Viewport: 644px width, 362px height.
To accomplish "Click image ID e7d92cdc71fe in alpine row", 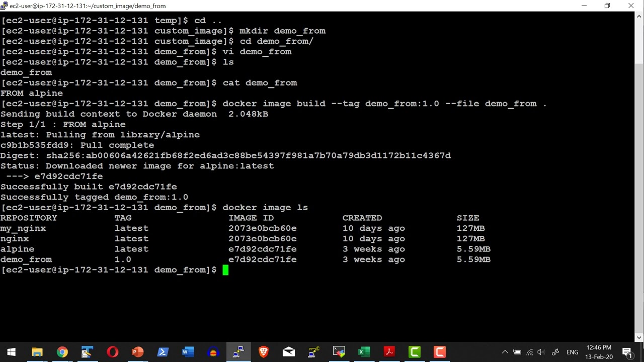I will point(263,249).
